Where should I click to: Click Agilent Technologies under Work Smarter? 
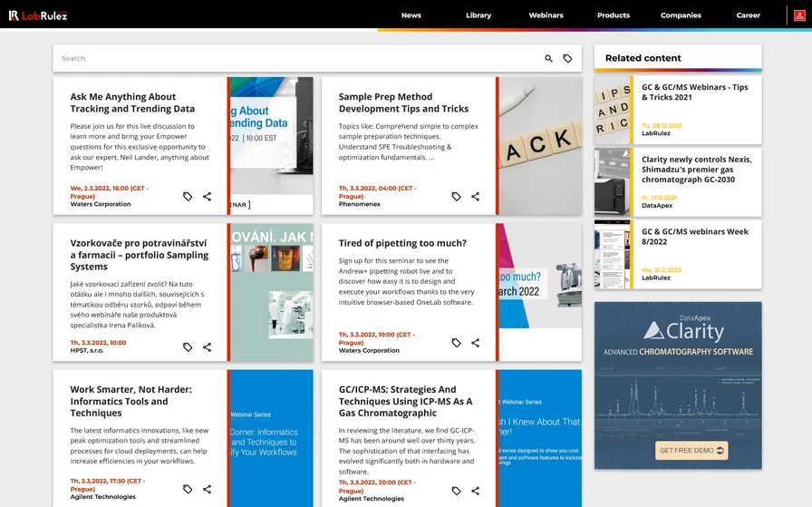103,497
